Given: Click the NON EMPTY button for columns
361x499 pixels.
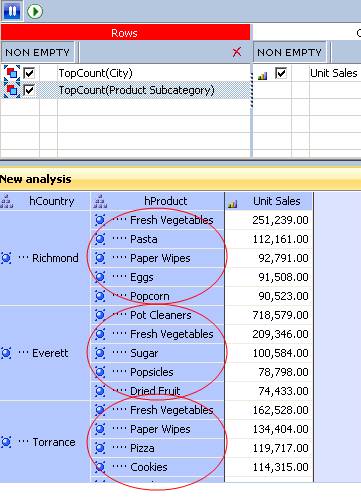Looking at the screenshot, I should 289,52.
